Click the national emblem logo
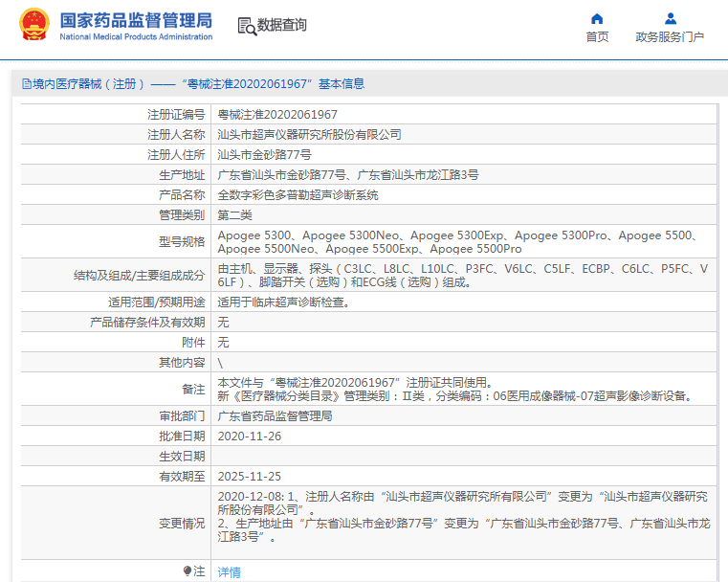This screenshot has height=582, width=728. click(34, 25)
